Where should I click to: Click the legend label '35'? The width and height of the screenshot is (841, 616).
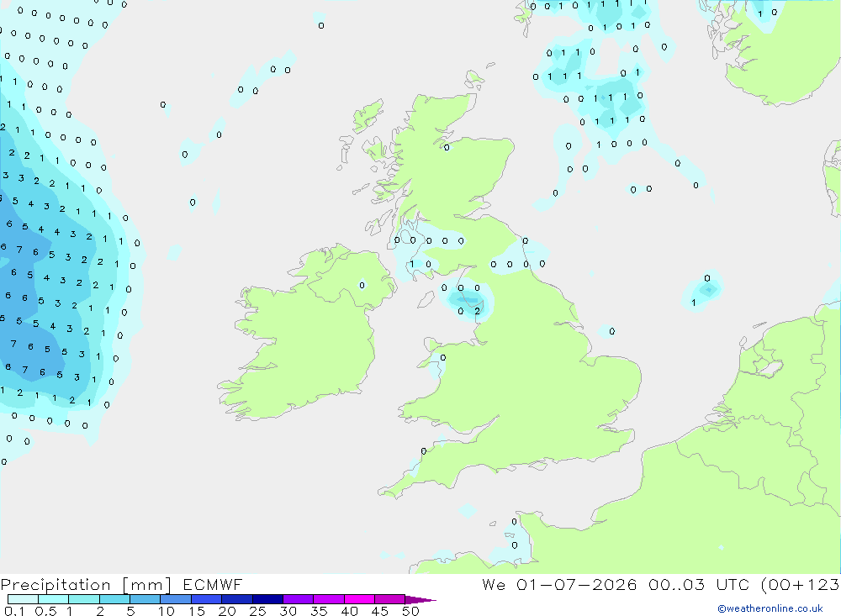tap(319, 611)
